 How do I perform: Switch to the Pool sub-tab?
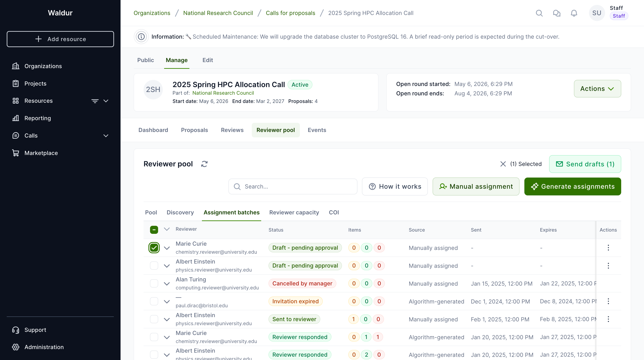tap(151, 212)
